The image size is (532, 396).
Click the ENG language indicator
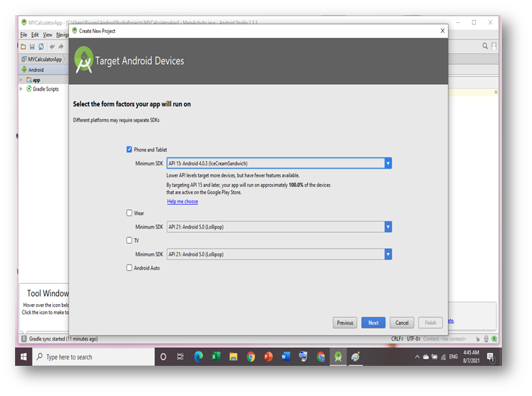pos(454,356)
